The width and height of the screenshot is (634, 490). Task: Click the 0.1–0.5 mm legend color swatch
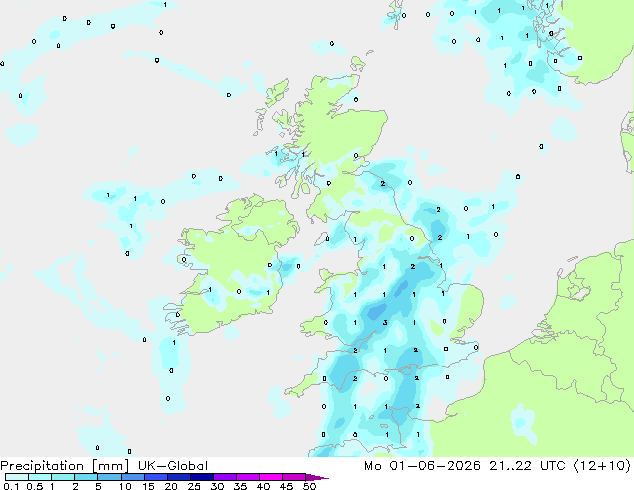[x=17, y=477]
